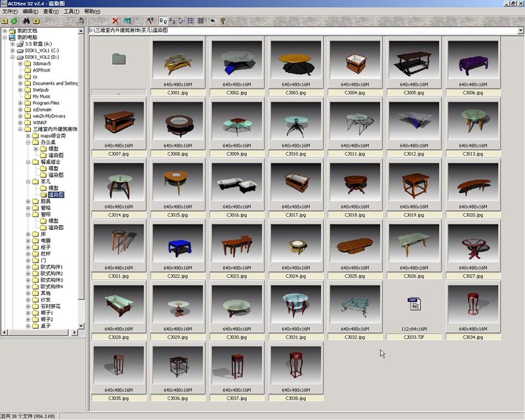
Task: Collapse the DISK1_VOL2 (D:) drive node
Action: click(x=12, y=57)
